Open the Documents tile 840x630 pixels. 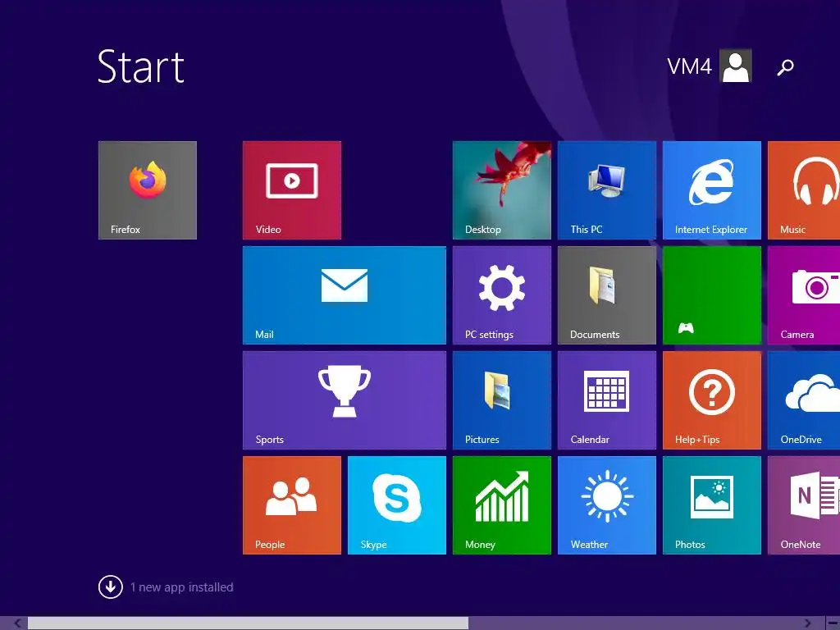click(x=607, y=295)
